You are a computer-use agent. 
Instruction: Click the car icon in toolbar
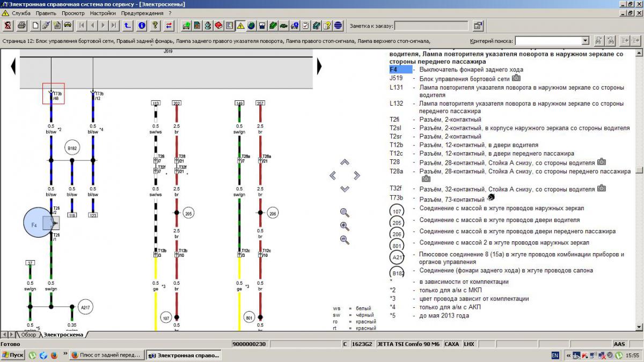(68, 25)
